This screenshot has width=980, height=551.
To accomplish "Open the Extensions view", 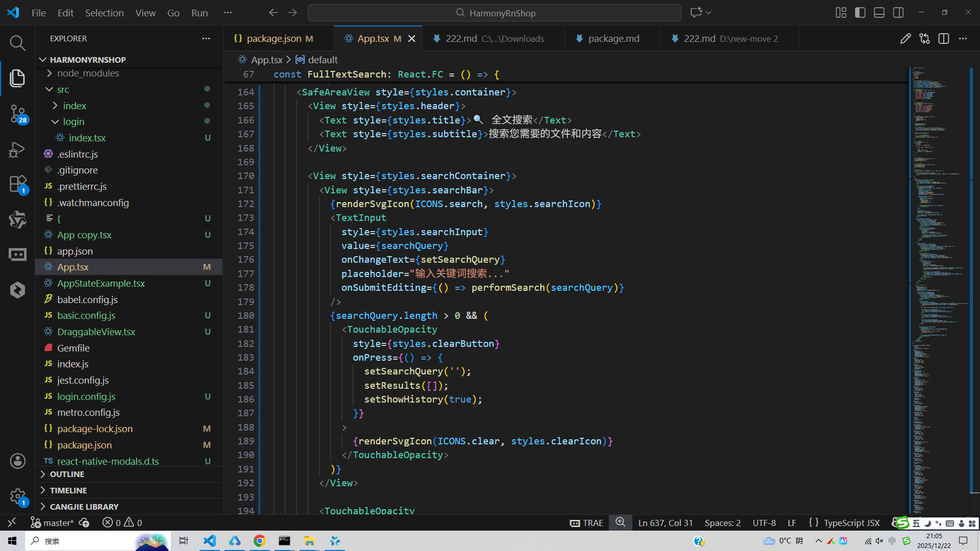I will 17,184.
